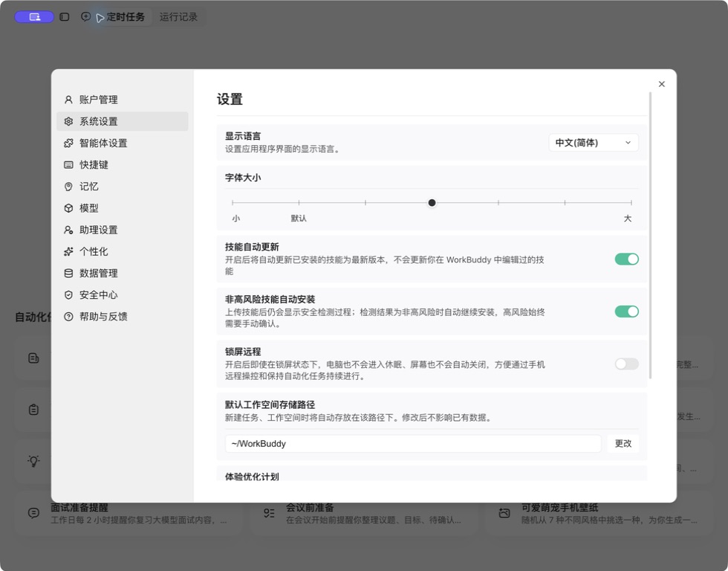
Task: Go to 快捷键 settings
Action: pos(122,164)
